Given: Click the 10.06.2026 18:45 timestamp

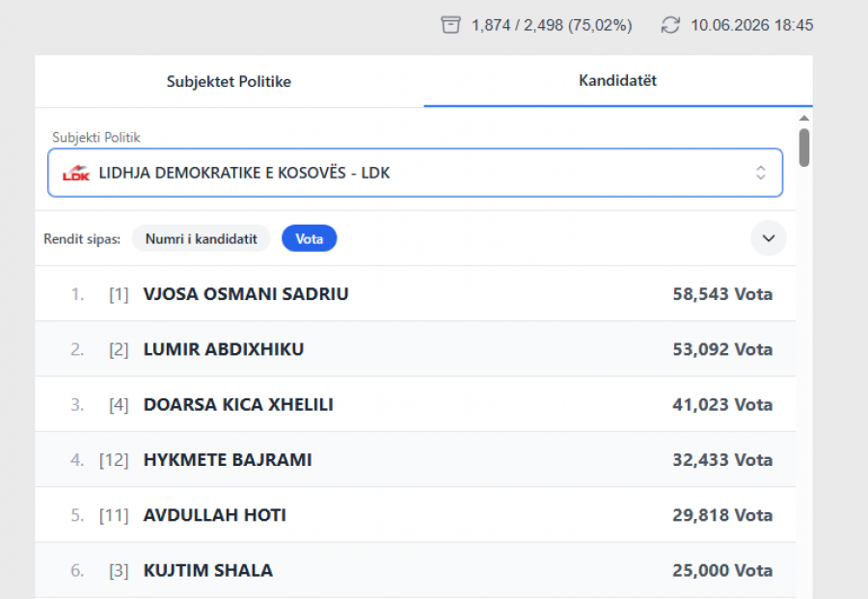Looking at the screenshot, I should click(751, 25).
